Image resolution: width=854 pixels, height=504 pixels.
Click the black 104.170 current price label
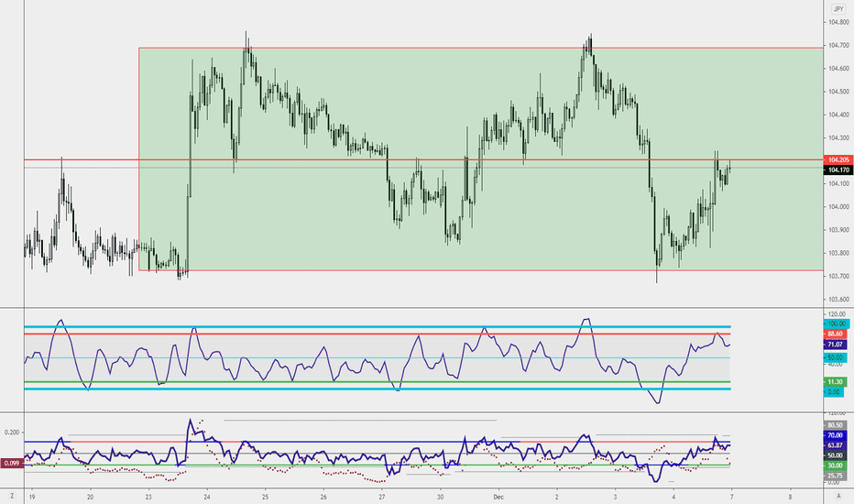tap(838, 170)
